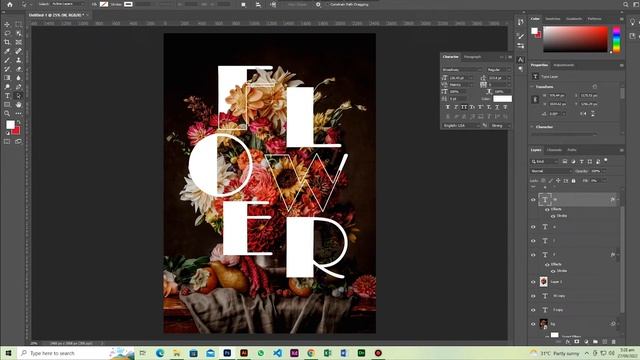
Task: Click the lock all icon in Layers panel
Action: pyautogui.click(x=573, y=180)
